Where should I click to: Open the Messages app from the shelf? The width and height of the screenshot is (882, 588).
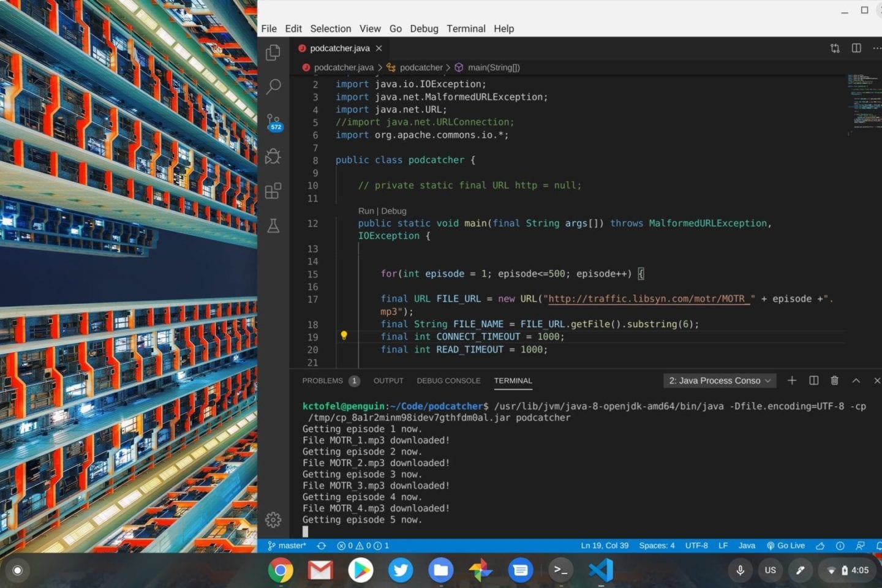pyautogui.click(x=521, y=570)
